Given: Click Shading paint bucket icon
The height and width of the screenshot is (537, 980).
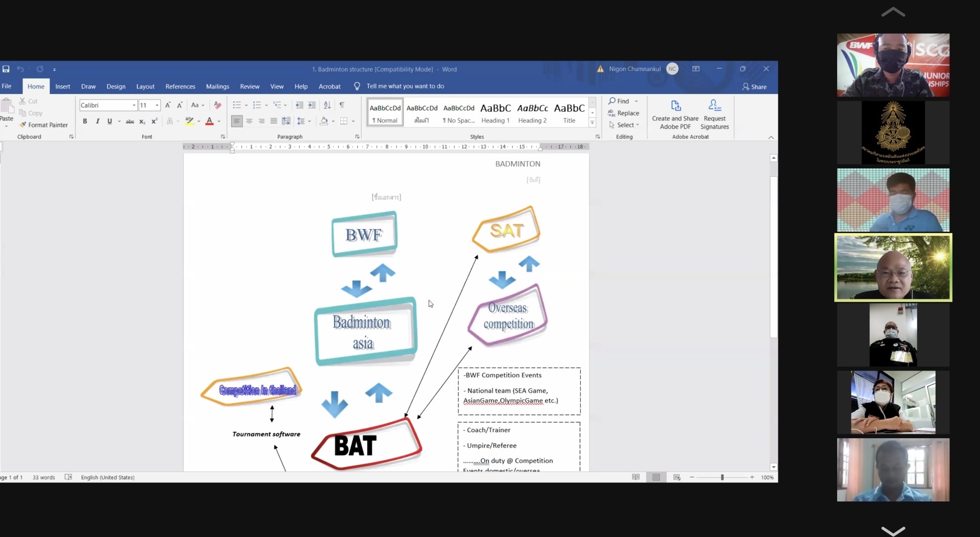Looking at the screenshot, I should [324, 121].
